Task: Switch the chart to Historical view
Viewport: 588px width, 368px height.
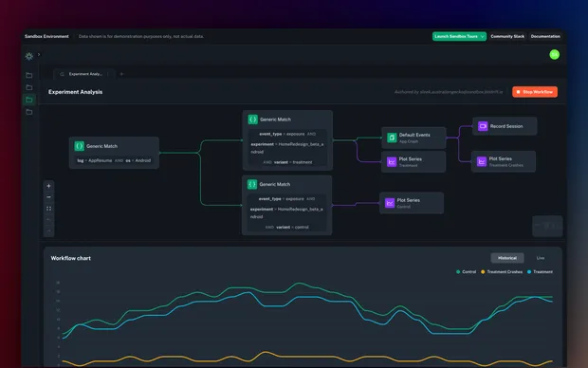Action: tap(507, 258)
